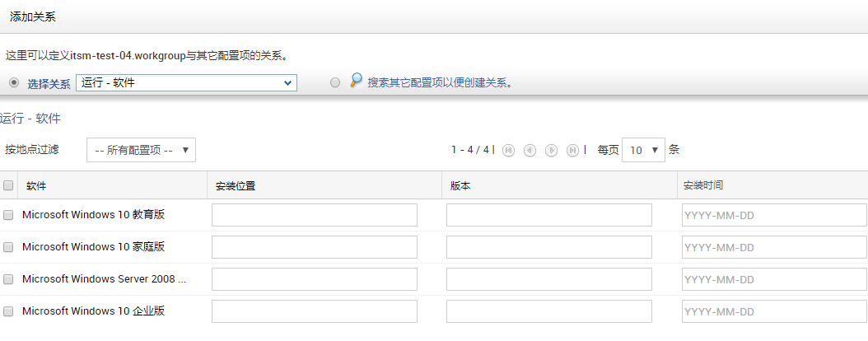Click version field for Windows 10 家庭版

[x=549, y=247]
